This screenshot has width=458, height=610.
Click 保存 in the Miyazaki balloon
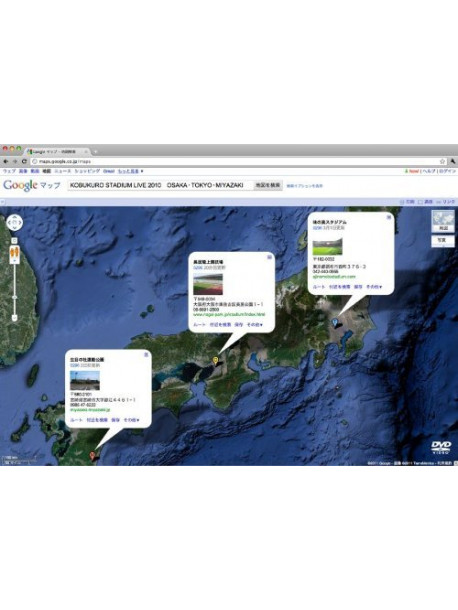(116, 420)
